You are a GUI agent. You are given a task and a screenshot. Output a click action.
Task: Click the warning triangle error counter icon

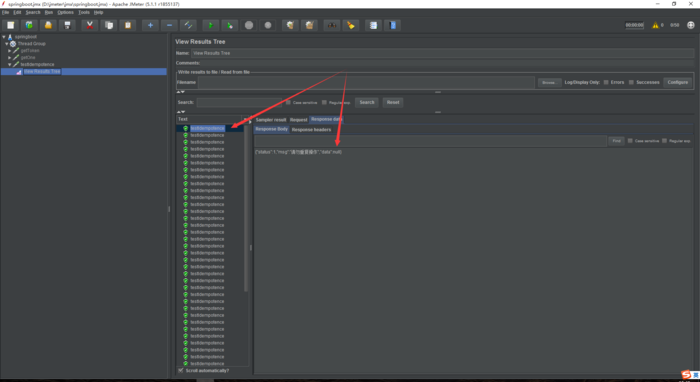click(655, 25)
